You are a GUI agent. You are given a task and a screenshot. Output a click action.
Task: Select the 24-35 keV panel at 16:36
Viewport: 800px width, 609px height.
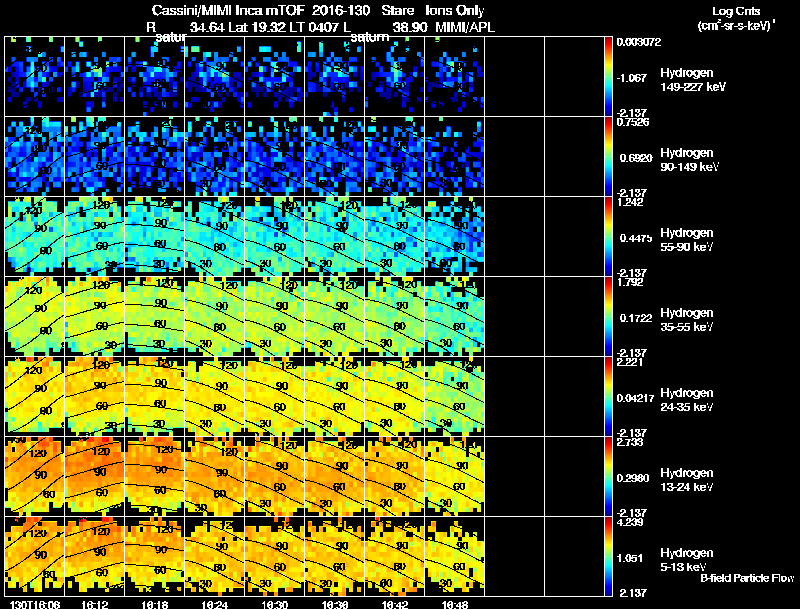335,397
